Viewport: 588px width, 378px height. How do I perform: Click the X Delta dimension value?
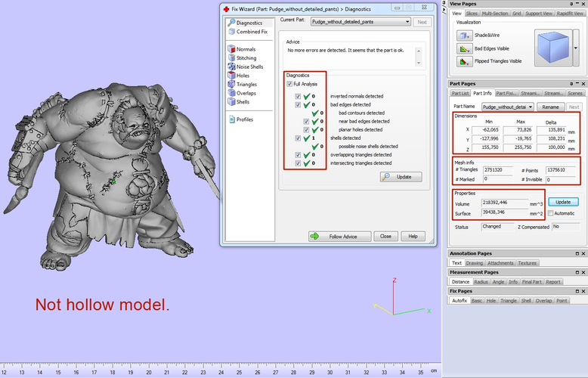(551, 130)
